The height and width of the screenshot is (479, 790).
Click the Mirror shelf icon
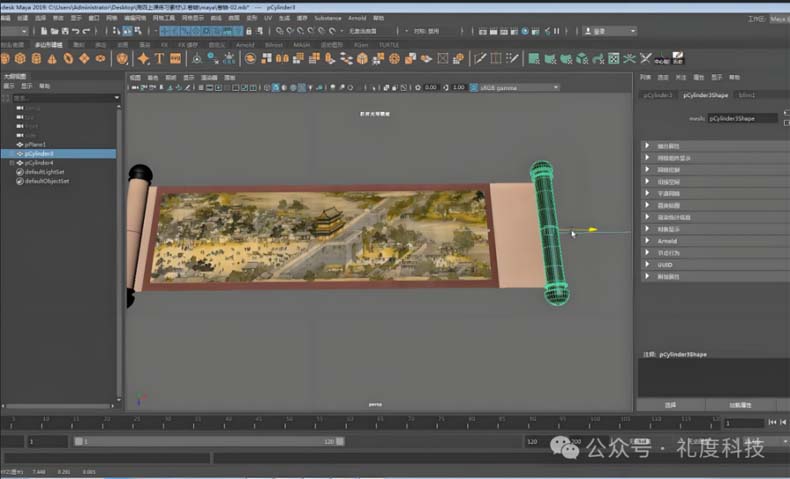[282, 58]
